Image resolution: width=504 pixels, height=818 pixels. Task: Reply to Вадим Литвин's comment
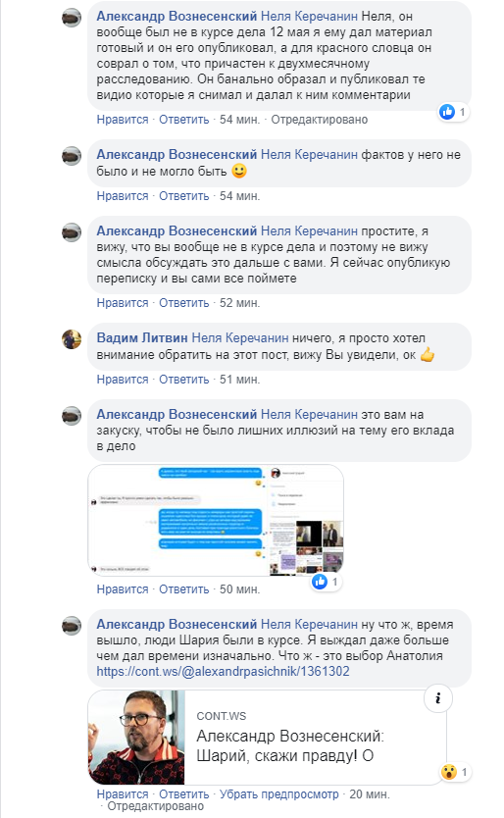click(x=183, y=380)
